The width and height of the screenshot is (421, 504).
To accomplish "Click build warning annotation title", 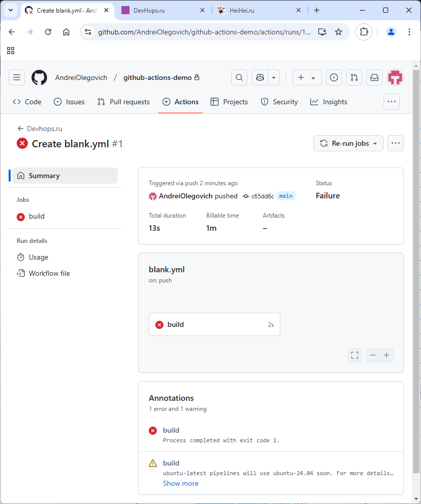I will pos(171,463).
